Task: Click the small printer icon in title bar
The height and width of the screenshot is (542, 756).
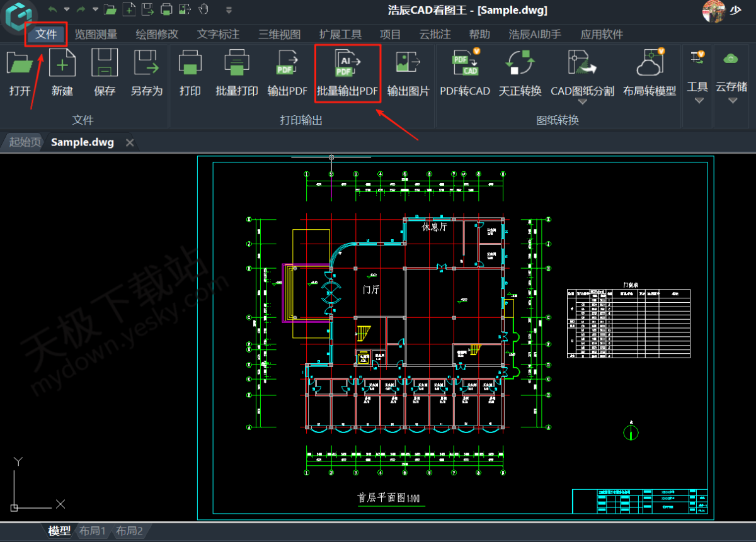Action: [x=166, y=9]
